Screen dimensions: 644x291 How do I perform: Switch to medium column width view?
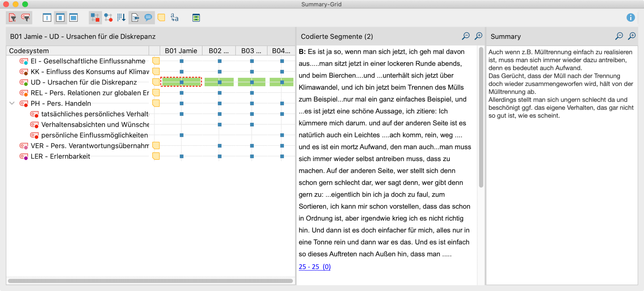click(x=60, y=18)
